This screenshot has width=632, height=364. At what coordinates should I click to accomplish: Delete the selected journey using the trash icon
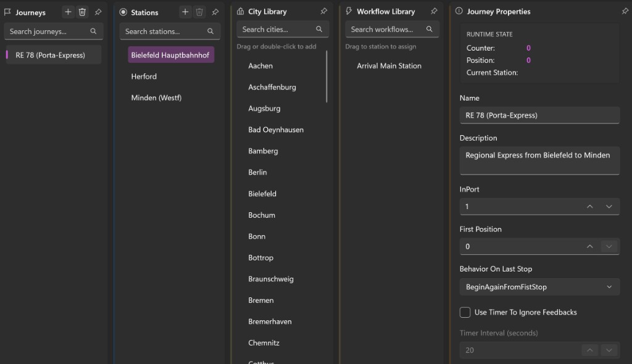click(82, 12)
